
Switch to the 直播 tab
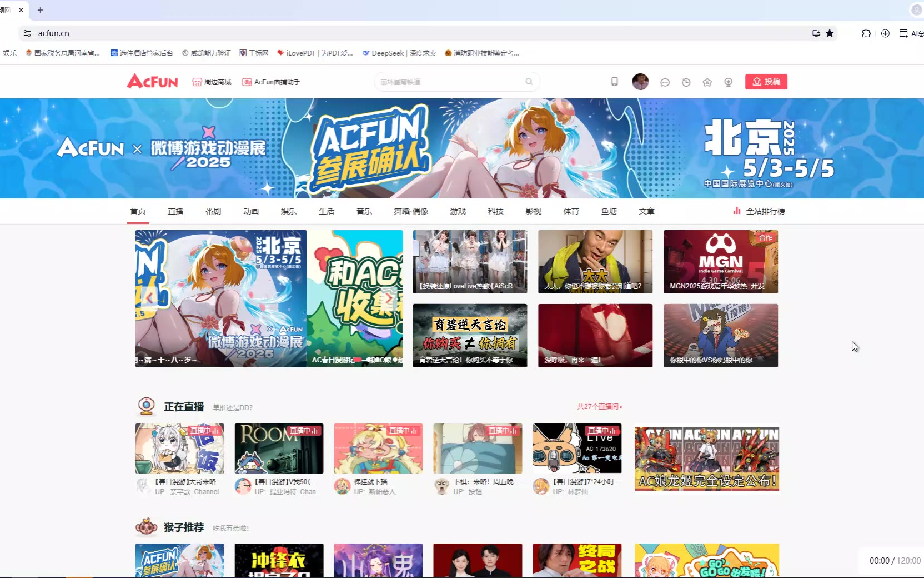click(x=175, y=211)
